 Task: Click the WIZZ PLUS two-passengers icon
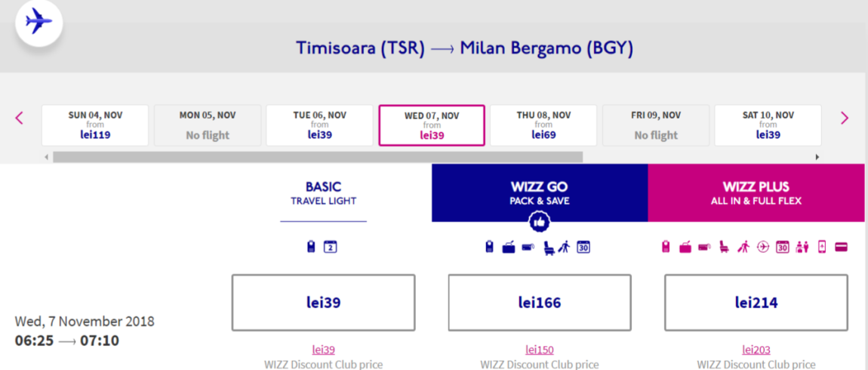[802, 247]
